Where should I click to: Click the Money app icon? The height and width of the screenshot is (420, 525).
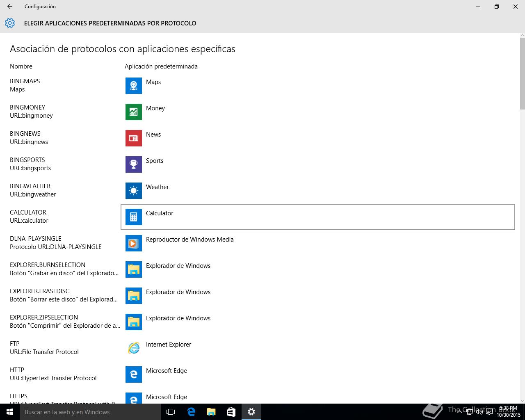pos(134,112)
